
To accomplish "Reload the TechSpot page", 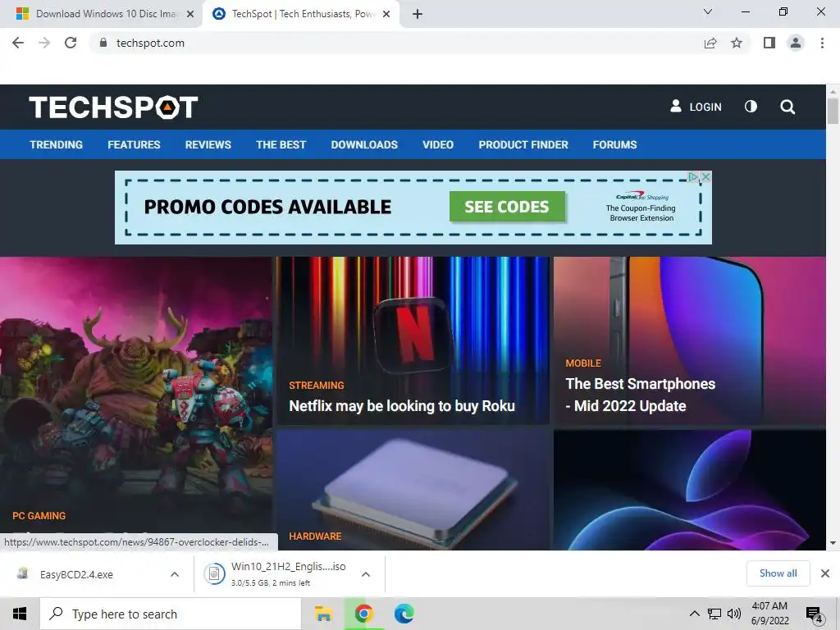I will tap(71, 43).
